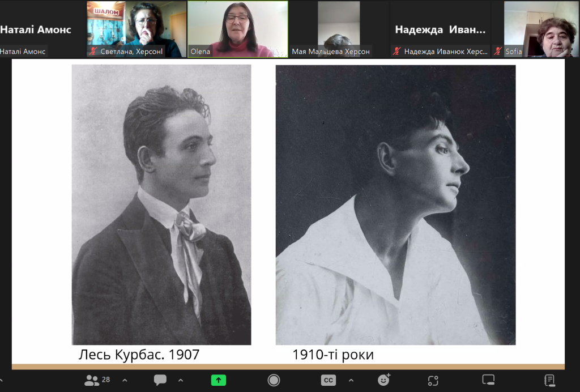Click Sofia's muted microphone icon
Viewport: 580px width, 392px height.
(498, 52)
